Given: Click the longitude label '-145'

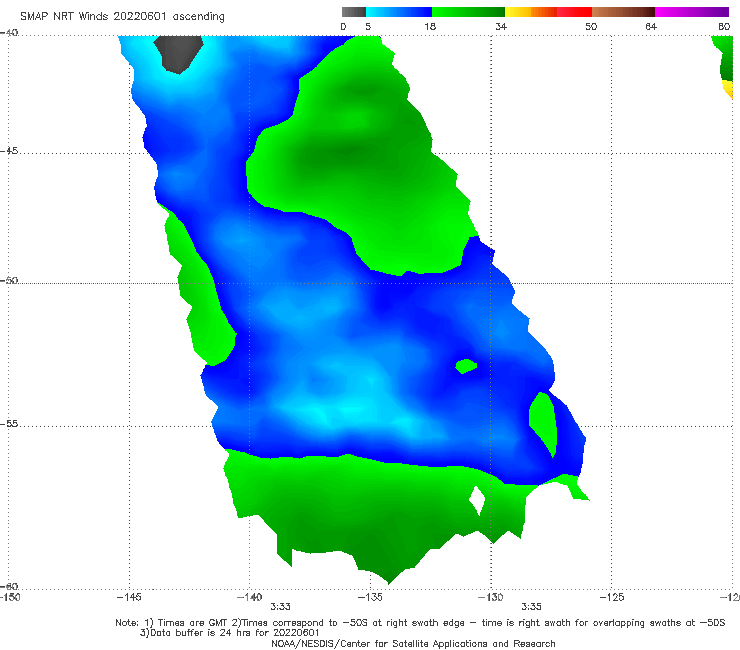Looking at the screenshot, I should (129, 597).
